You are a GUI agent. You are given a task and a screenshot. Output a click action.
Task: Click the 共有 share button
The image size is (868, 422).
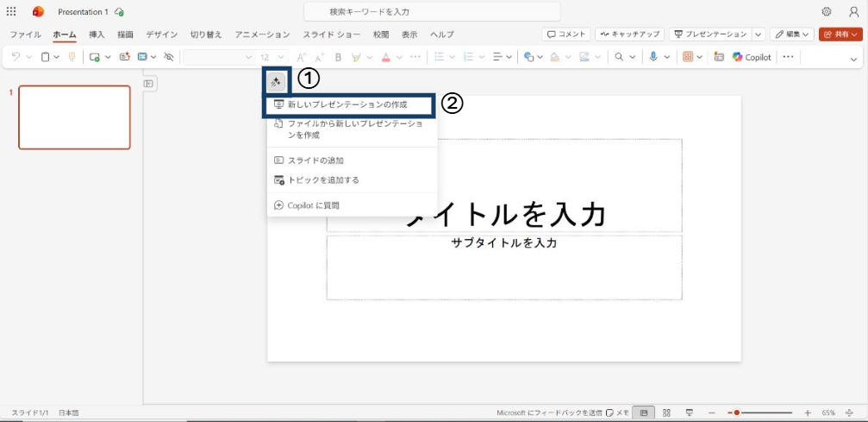(x=840, y=35)
